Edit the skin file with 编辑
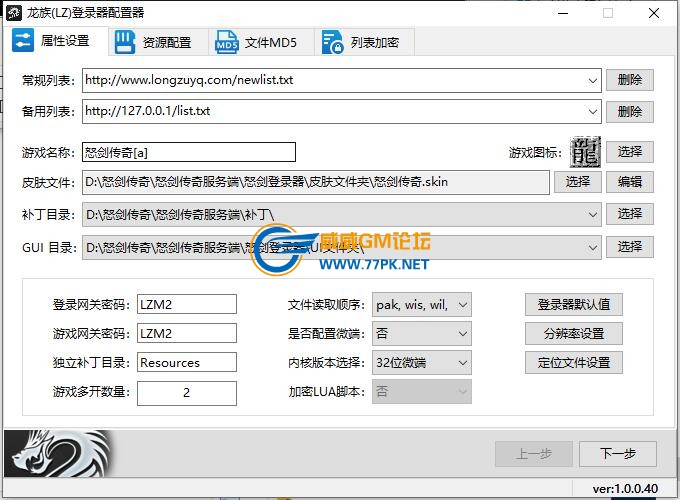 point(630,182)
